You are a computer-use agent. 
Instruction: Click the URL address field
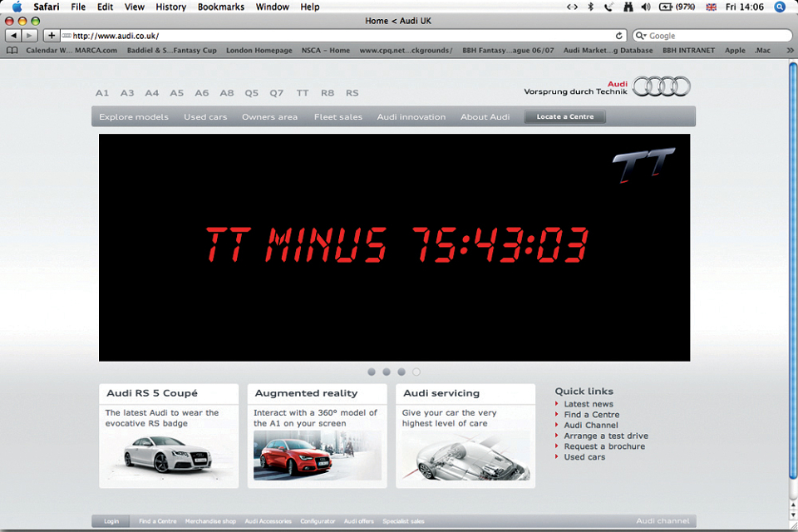344,36
